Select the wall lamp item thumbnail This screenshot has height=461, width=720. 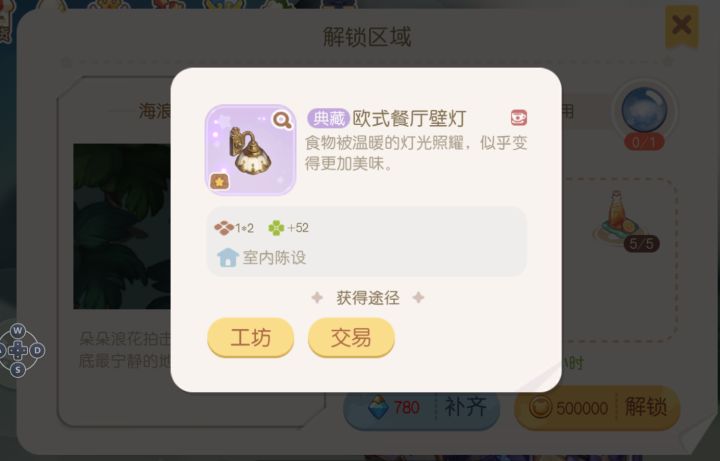(251, 150)
